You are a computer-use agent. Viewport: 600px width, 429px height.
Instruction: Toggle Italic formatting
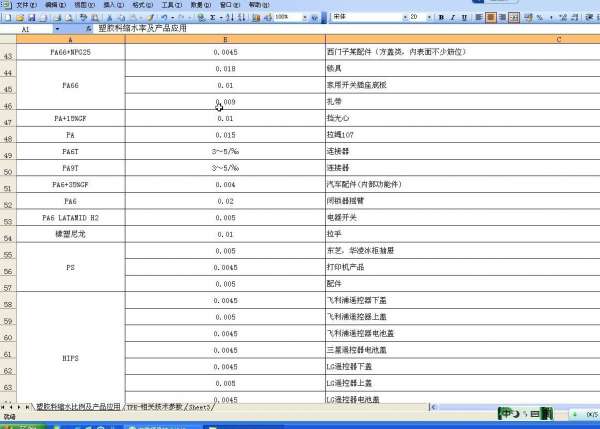pyautogui.click(x=453, y=17)
